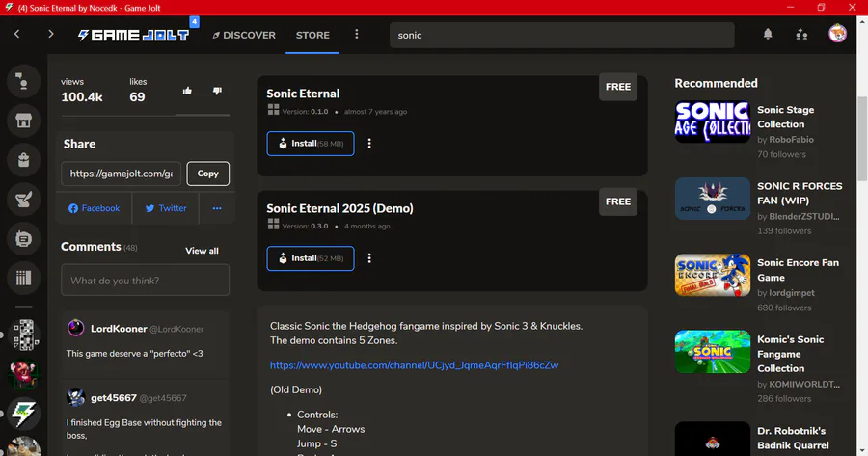View all comments
The image size is (868, 456).
tap(203, 251)
